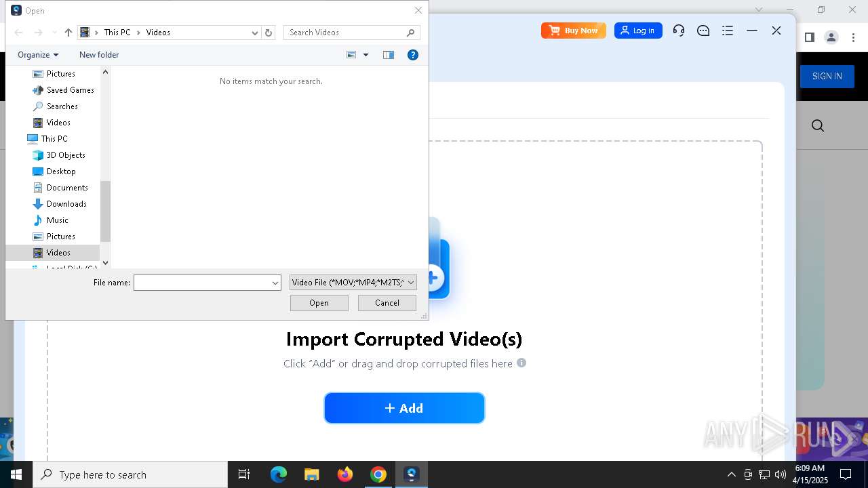The image size is (868, 488).
Task: Click the File name input field
Action: pos(202,283)
